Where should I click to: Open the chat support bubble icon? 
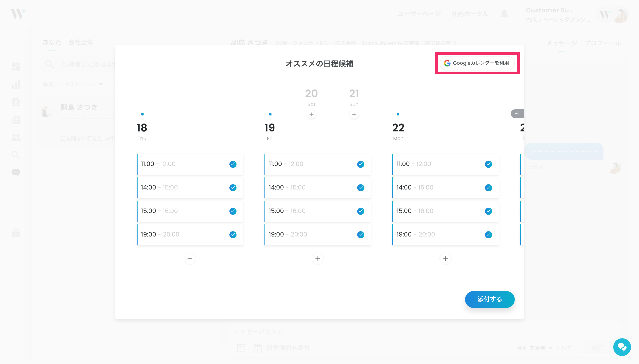coord(622,347)
